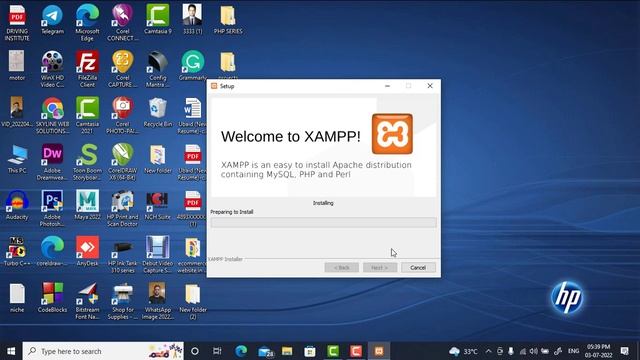Open the Corel PHOTO-PAINT desktop icon

tap(122, 116)
